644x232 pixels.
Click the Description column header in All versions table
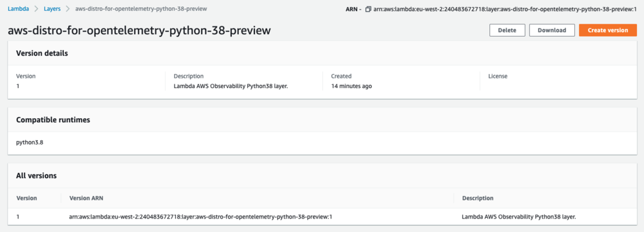pos(478,198)
